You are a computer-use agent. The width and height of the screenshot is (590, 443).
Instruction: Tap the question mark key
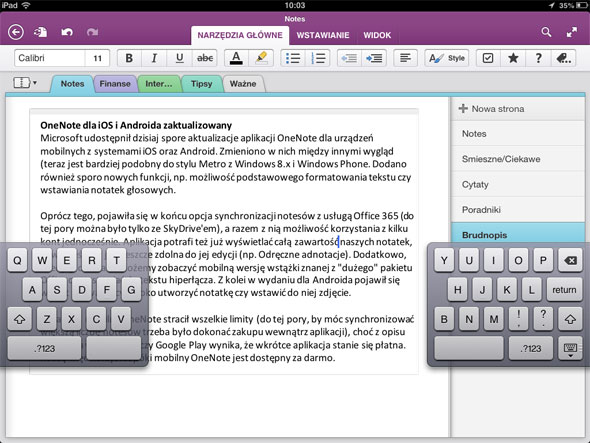(543, 319)
